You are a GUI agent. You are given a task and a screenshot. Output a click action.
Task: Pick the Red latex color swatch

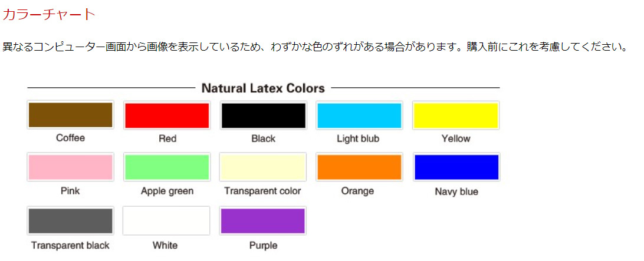167,115
